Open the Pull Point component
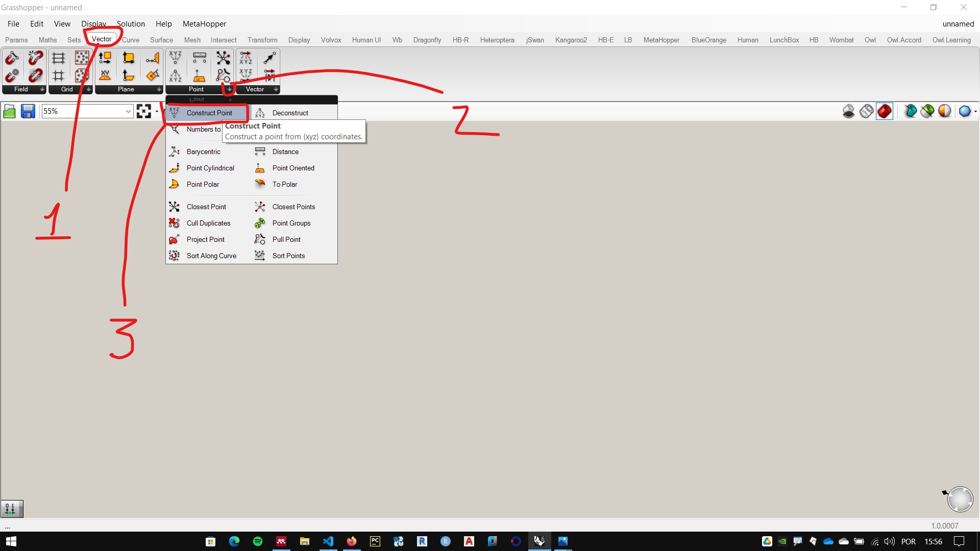This screenshot has width=980, height=551. click(x=285, y=239)
